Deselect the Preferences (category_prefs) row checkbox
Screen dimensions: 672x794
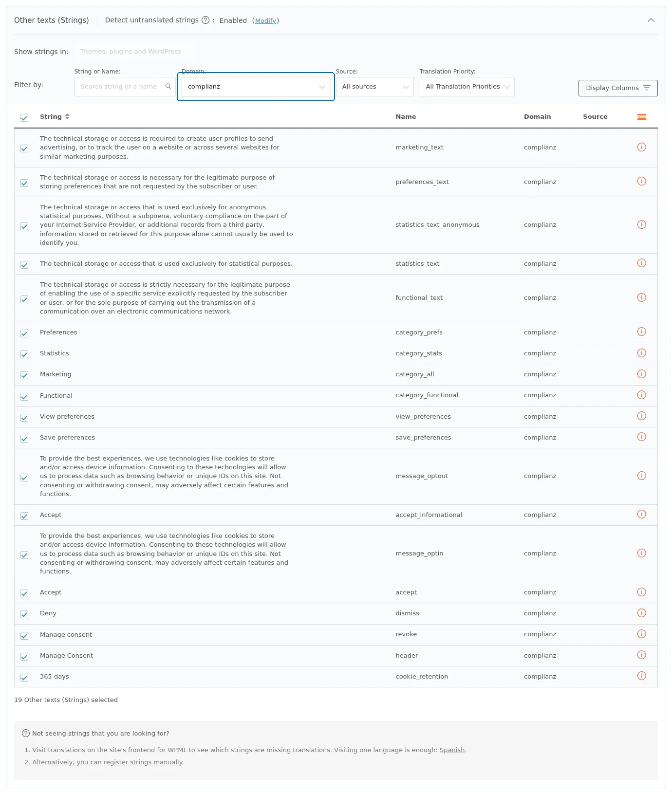coord(24,333)
